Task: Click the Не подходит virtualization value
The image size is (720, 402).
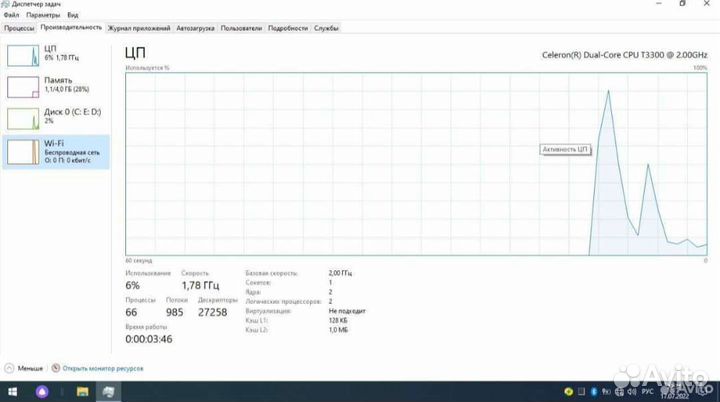Action: tap(347, 311)
